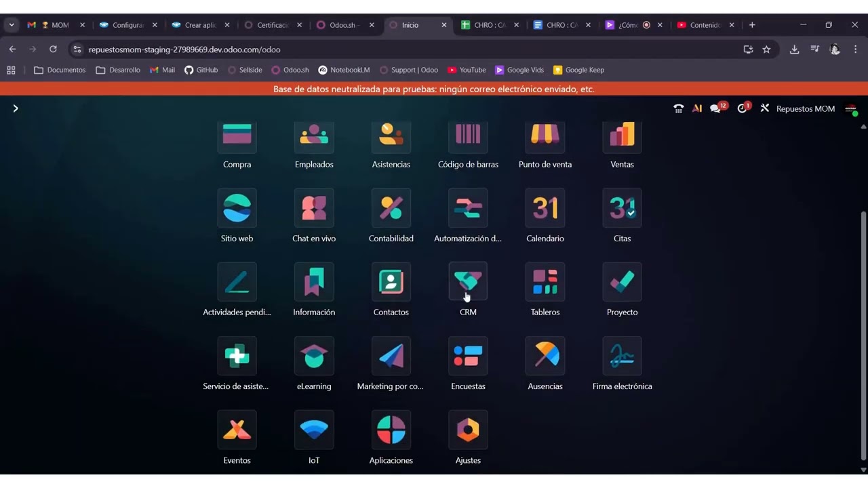Switch to the MOM Gmail tab
This screenshot has width=868, height=488.
tap(56, 25)
